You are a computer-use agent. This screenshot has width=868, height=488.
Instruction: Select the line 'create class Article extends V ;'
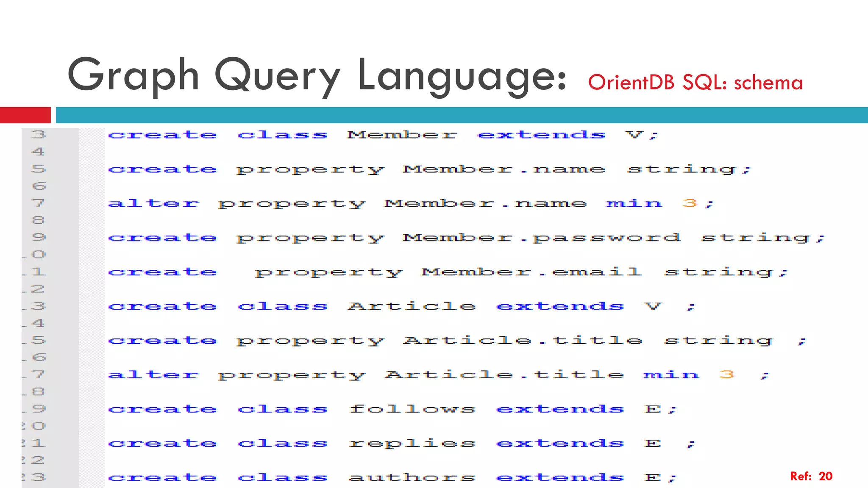[x=402, y=307]
